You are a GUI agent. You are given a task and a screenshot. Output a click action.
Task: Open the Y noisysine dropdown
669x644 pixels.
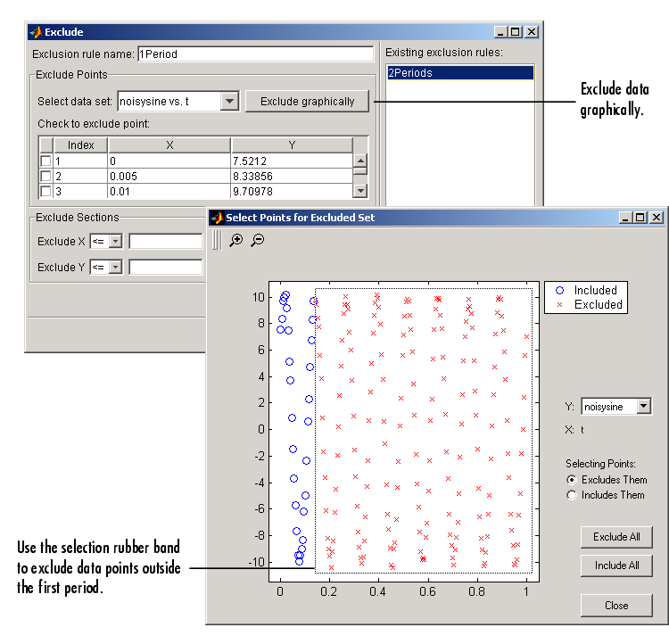(644, 406)
